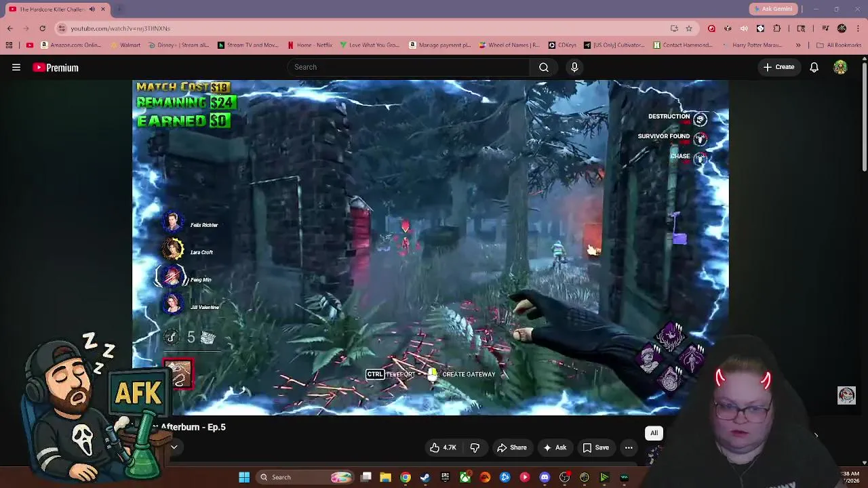This screenshot has width=868, height=488.
Task: Select the All filter chip
Action: [654, 433]
